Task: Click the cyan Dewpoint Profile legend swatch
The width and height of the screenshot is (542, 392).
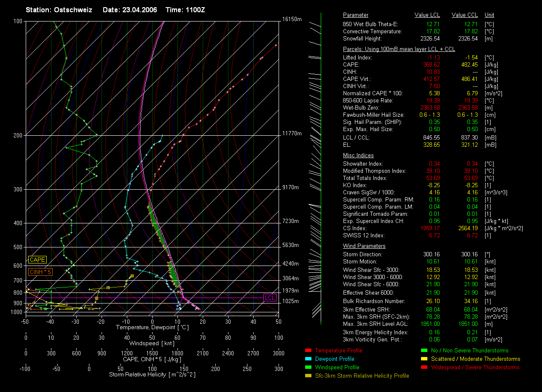Action: (x=308, y=359)
